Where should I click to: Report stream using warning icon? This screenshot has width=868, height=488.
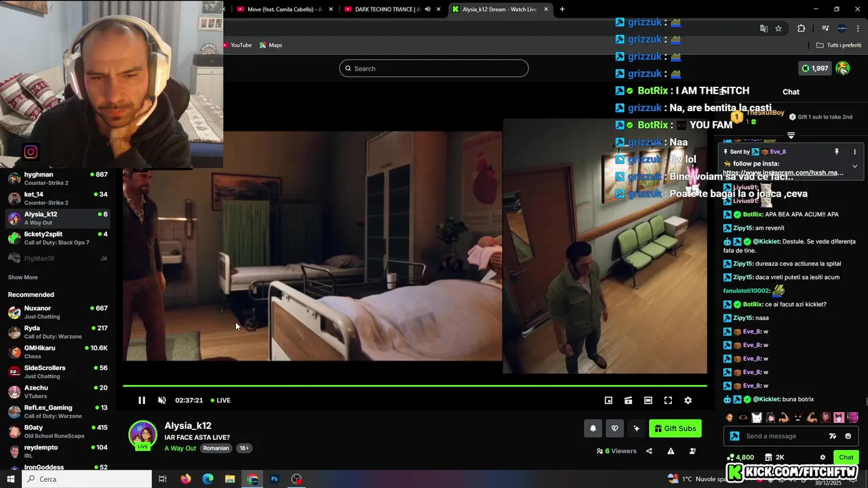pyautogui.click(x=671, y=451)
